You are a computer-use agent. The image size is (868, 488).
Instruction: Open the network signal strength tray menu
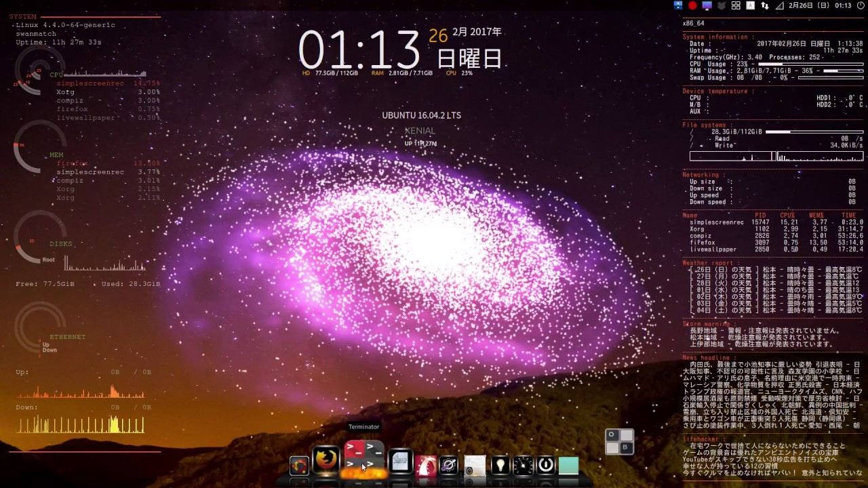point(779,6)
